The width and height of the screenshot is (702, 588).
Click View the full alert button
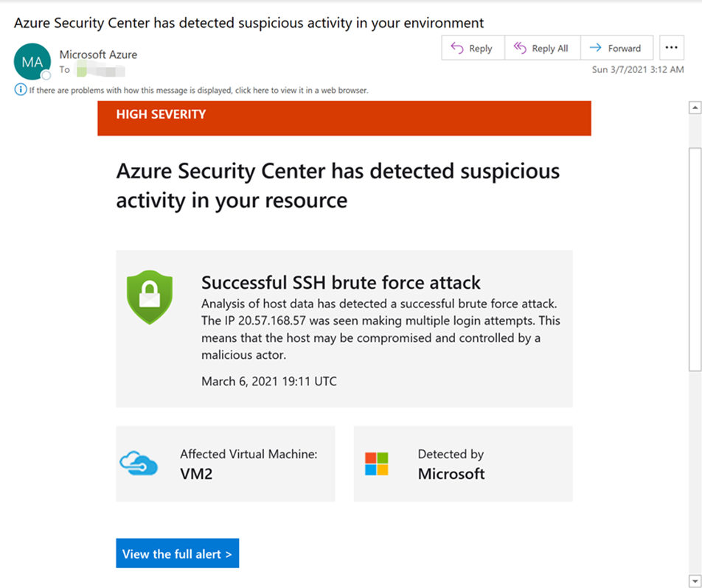(x=177, y=553)
